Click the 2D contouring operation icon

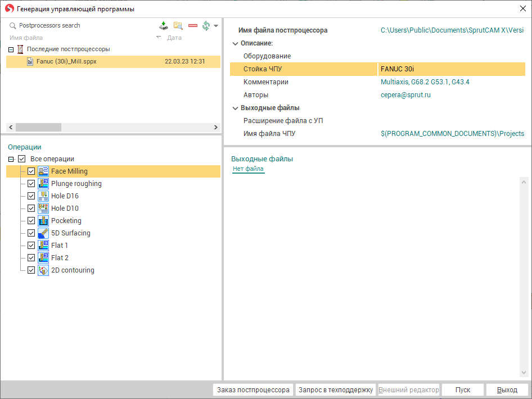[x=43, y=270]
